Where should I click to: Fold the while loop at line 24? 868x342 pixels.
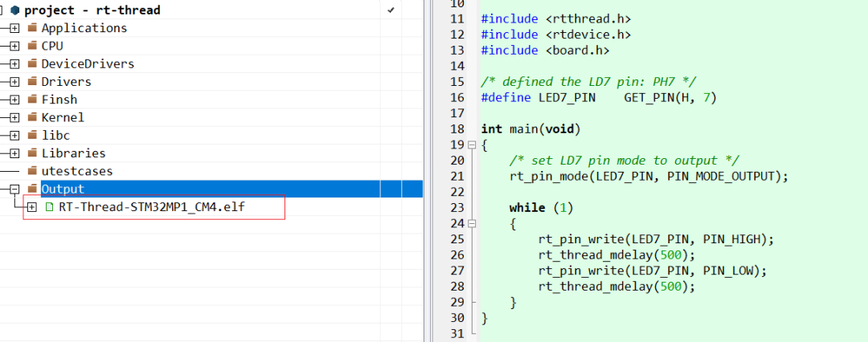[472, 223]
